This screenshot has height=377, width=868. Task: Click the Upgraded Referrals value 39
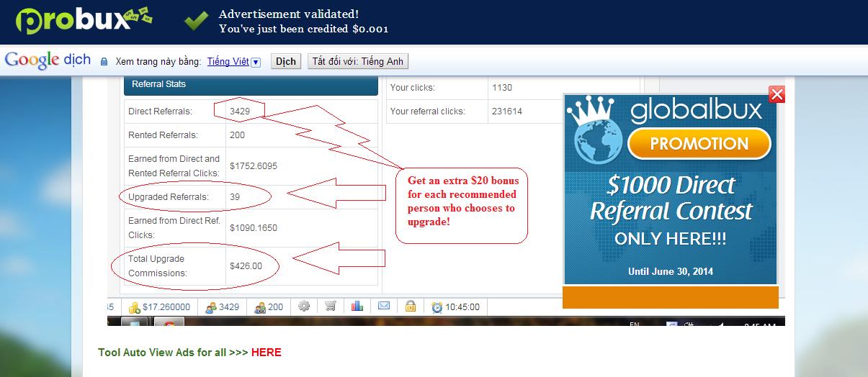(235, 197)
